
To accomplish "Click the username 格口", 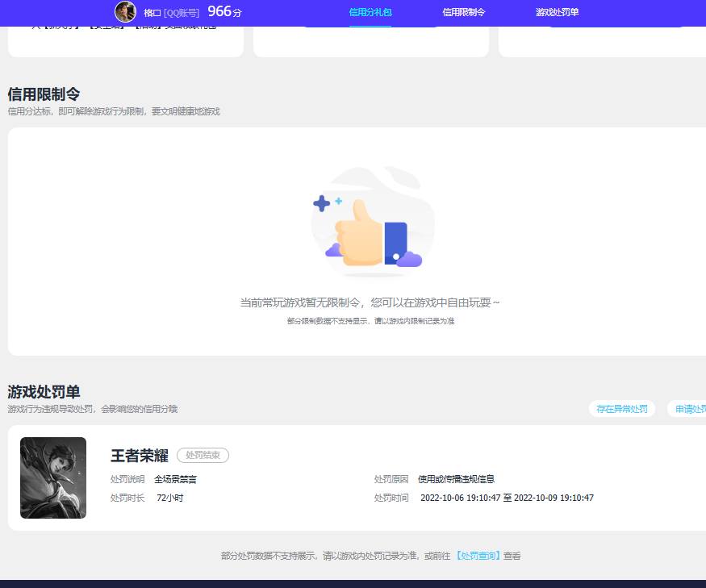I will 151,12.
